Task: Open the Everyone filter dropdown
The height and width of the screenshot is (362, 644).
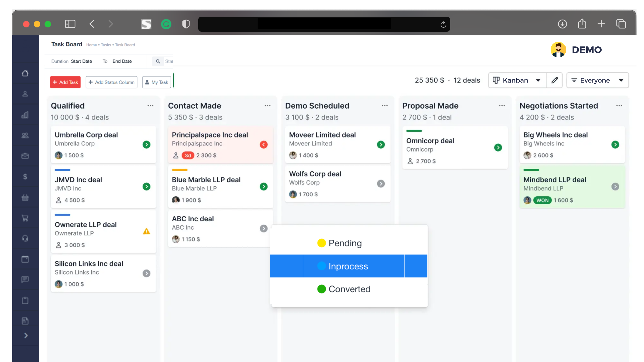Action: point(598,80)
